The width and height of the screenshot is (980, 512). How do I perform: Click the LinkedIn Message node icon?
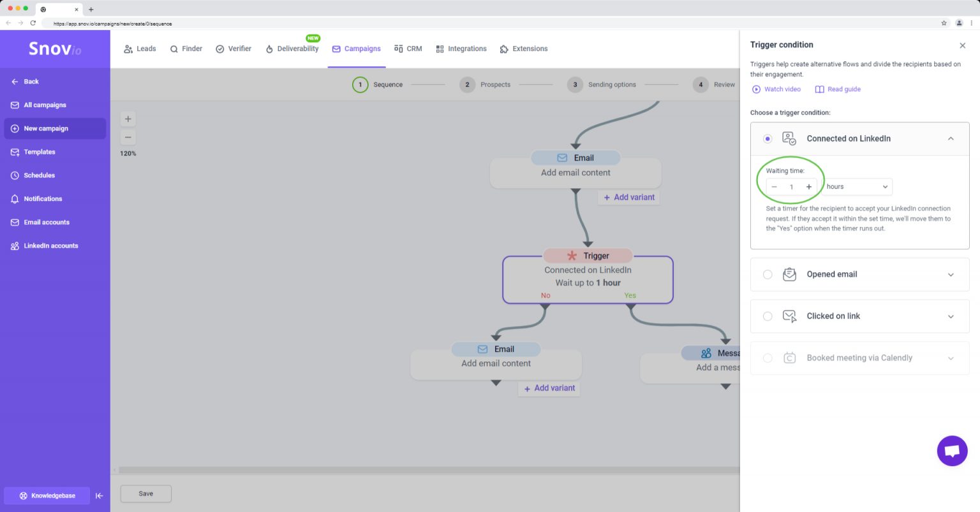(x=706, y=353)
